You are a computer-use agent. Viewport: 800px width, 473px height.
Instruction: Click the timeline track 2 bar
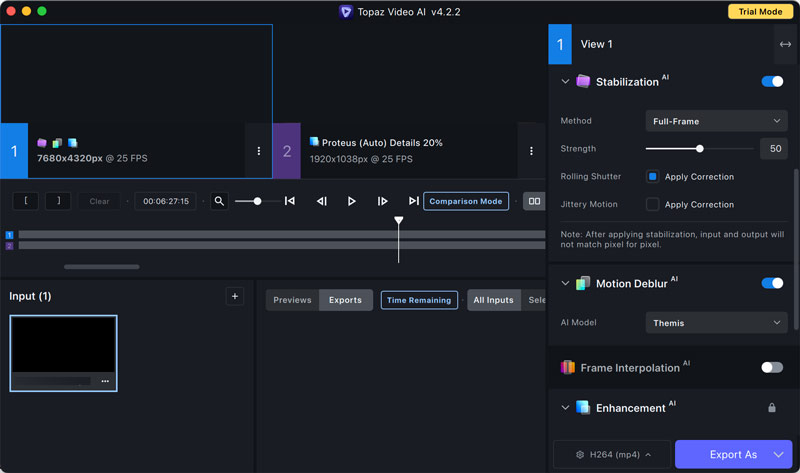(282, 245)
